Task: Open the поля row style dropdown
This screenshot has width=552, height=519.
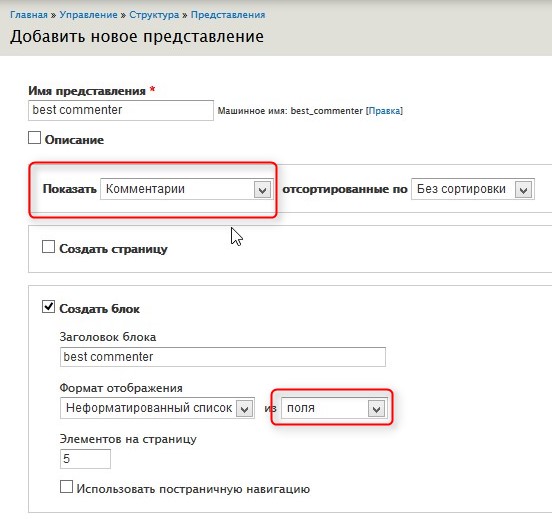Action: [334, 408]
